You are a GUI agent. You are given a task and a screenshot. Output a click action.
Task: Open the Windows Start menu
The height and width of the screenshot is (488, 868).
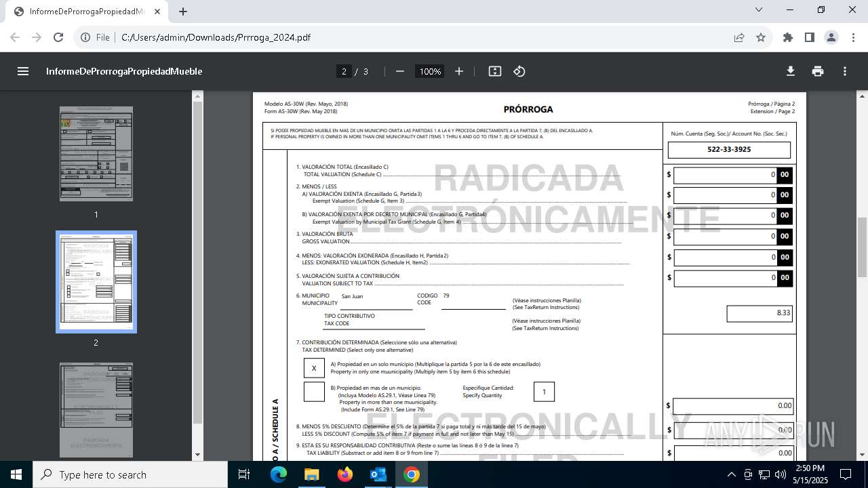[x=16, y=474]
